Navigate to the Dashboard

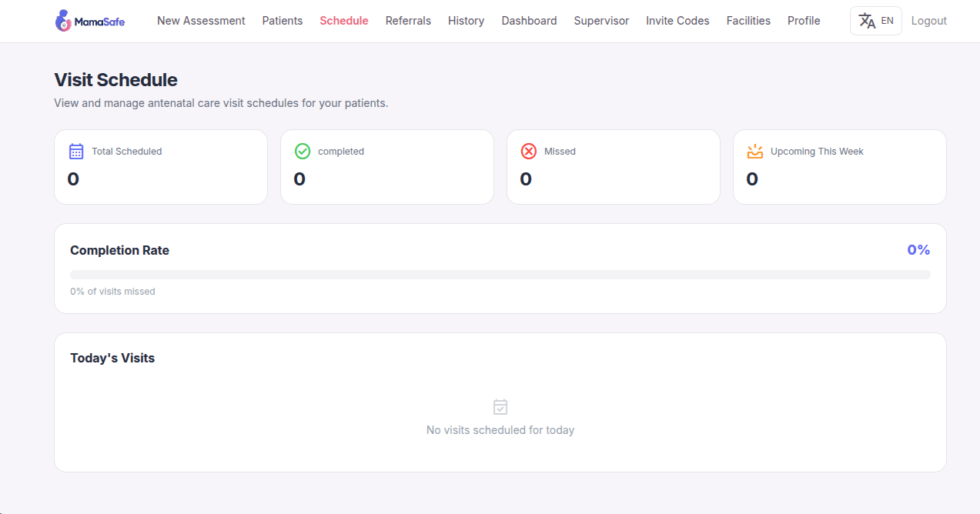point(529,21)
